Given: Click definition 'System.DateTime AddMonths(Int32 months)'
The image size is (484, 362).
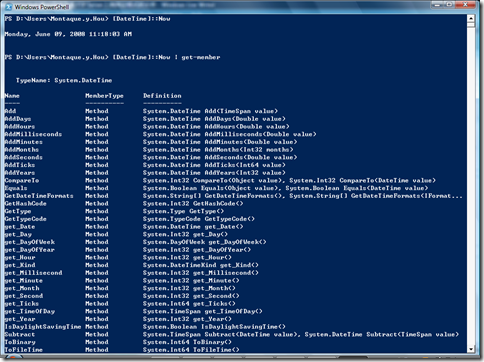Looking at the screenshot, I should (x=218, y=149).
